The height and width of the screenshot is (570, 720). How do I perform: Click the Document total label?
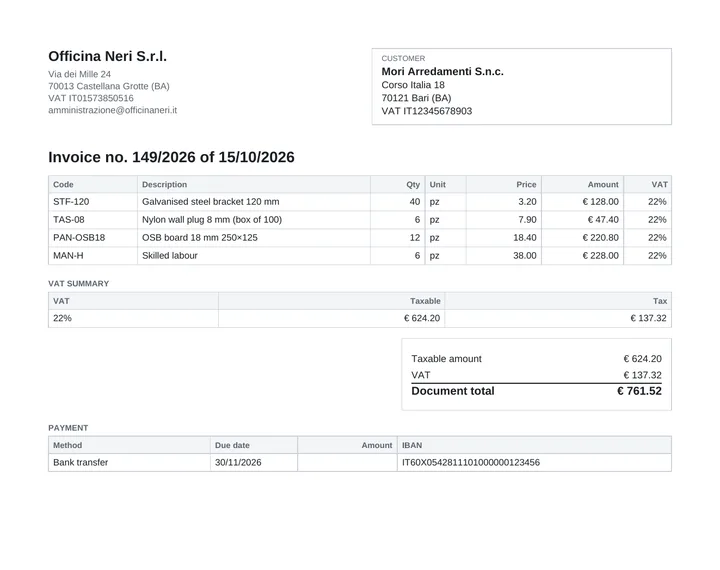pyautogui.click(x=453, y=391)
